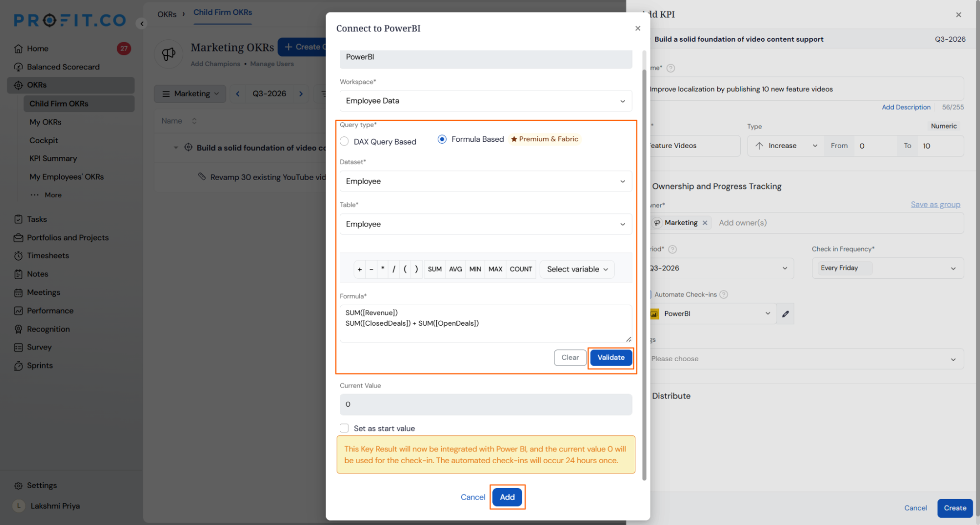Image resolution: width=980 pixels, height=525 pixels.
Task: Open KPI Summary menu item
Action: tap(53, 158)
